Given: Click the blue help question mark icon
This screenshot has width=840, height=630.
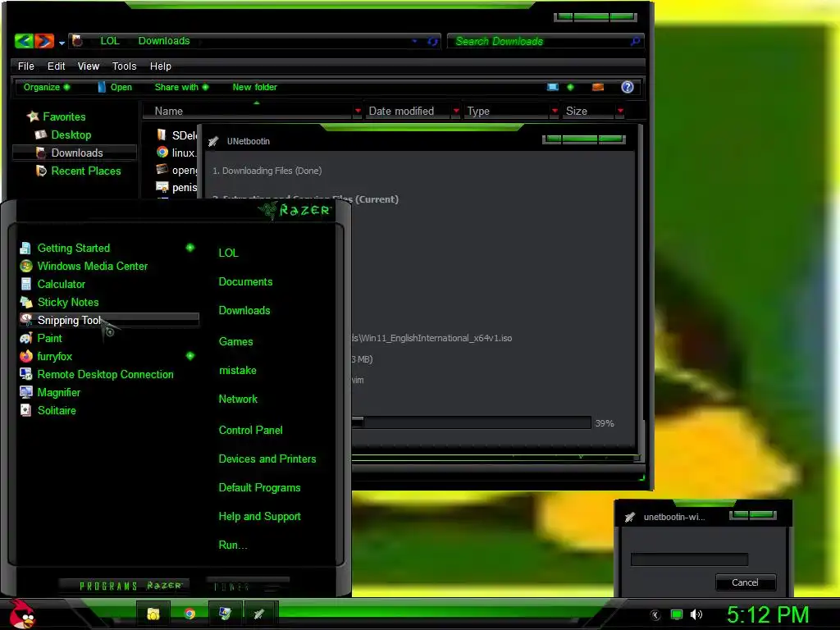Looking at the screenshot, I should [x=628, y=87].
